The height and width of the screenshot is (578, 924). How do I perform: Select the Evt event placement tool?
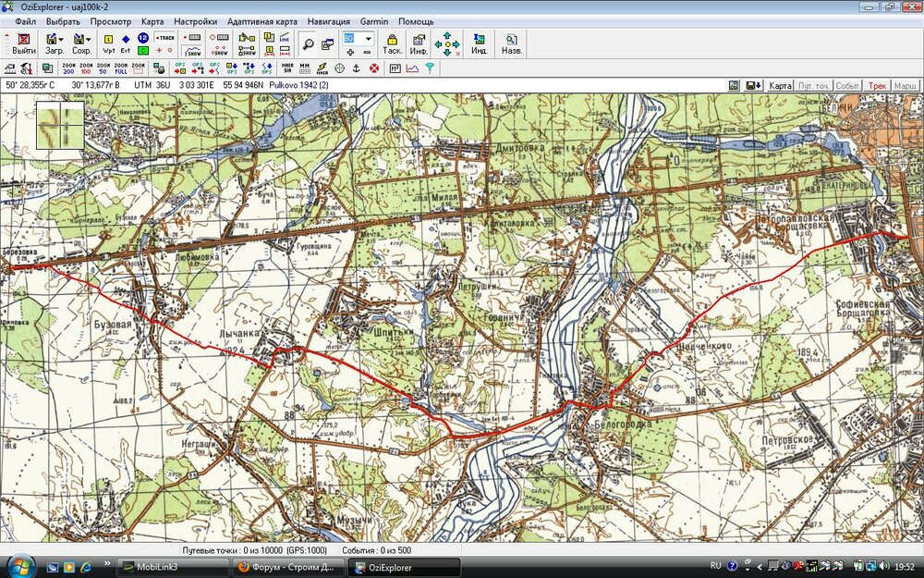click(126, 43)
